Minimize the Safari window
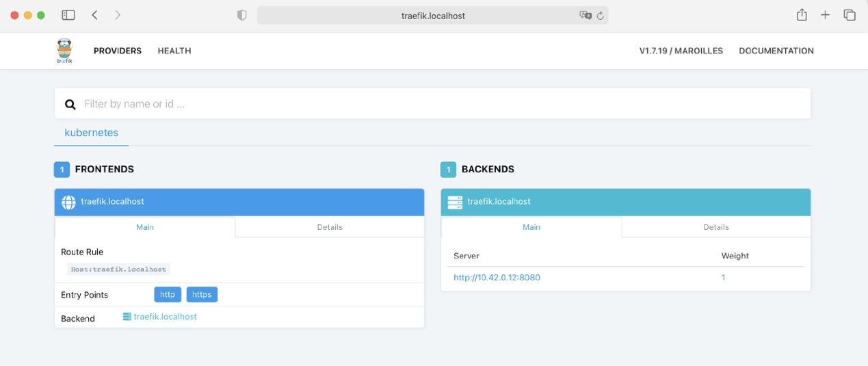 click(x=28, y=15)
